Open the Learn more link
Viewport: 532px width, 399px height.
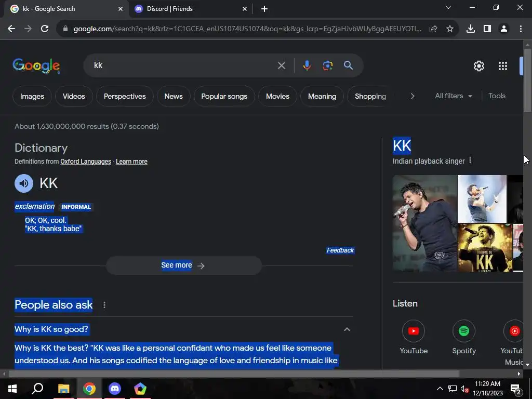pyautogui.click(x=131, y=162)
